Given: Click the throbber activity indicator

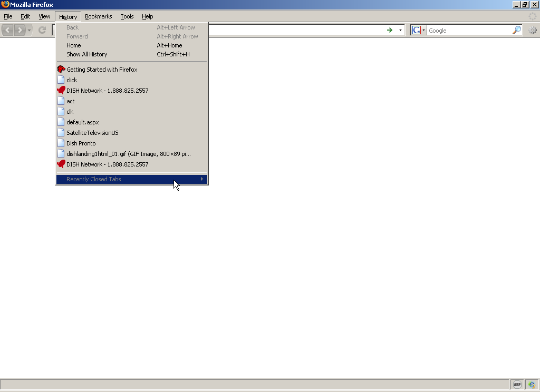Looking at the screenshot, I should click(x=533, y=16).
